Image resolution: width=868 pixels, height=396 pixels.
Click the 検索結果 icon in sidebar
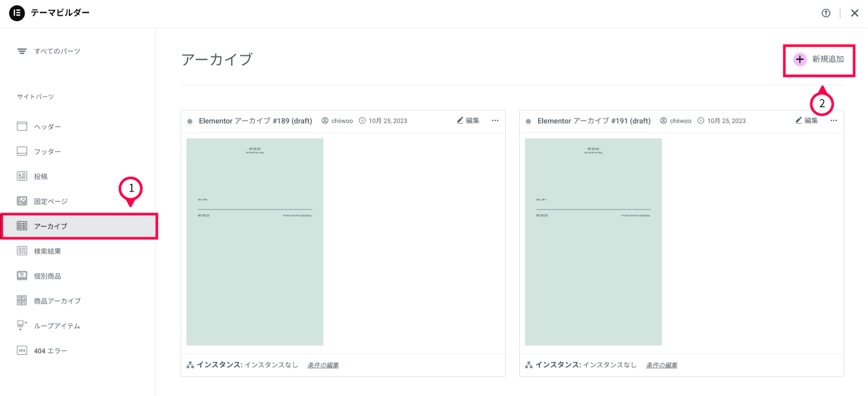pos(22,251)
